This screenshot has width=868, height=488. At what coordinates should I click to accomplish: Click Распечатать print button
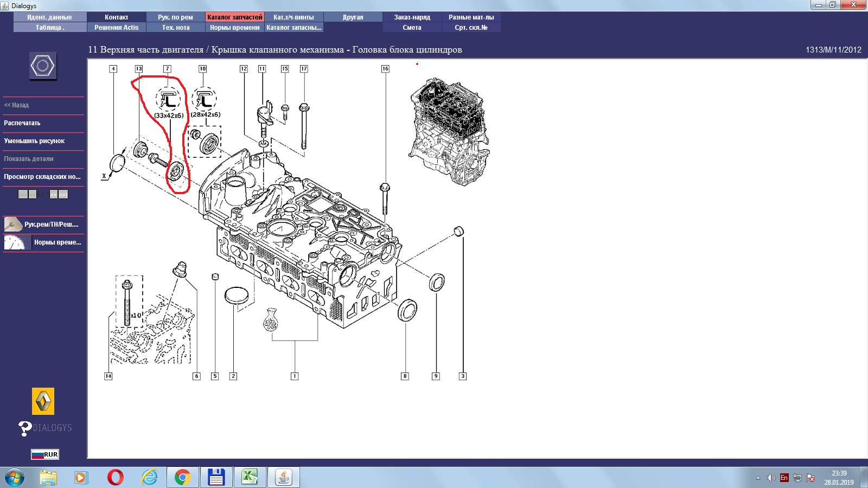click(43, 123)
